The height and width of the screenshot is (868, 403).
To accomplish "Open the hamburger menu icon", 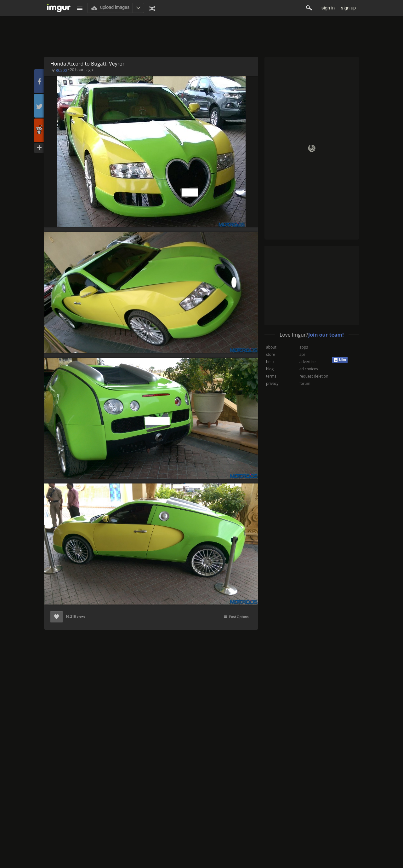I will [79, 8].
